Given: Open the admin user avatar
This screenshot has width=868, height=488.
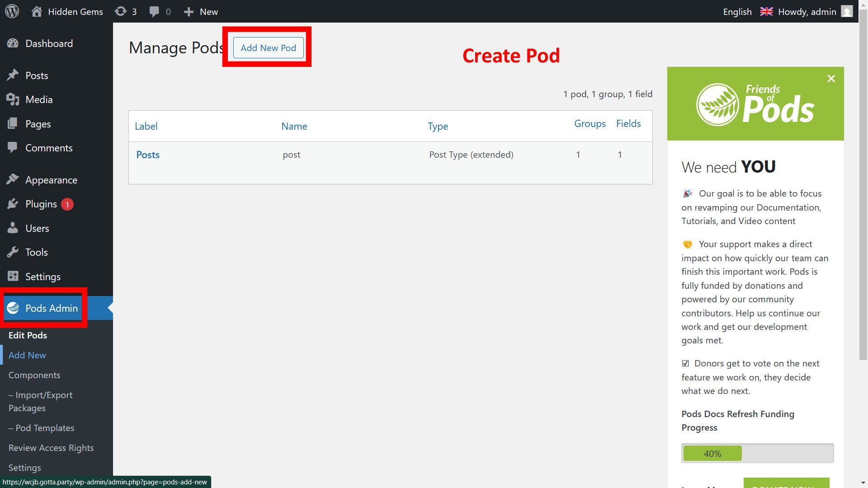Looking at the screenshot, I should pyautogui.click(x=847, y=11).
